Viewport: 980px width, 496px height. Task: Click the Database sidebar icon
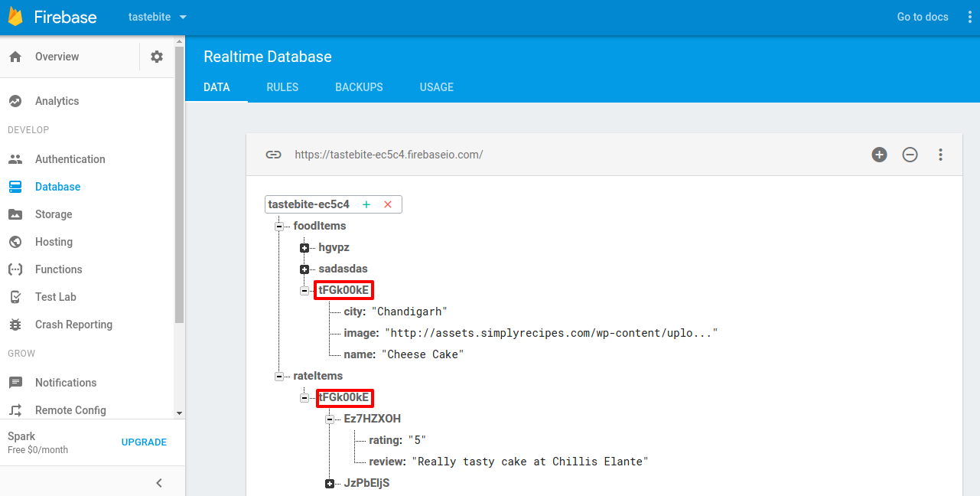click(15, 187)
